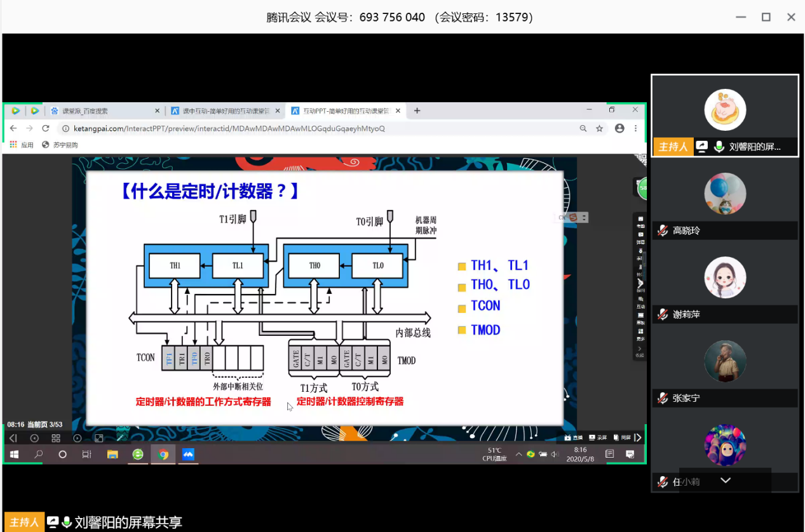The image size is (805, 532).
Task: Open Windows taskbar search
Action: point(38,455)
